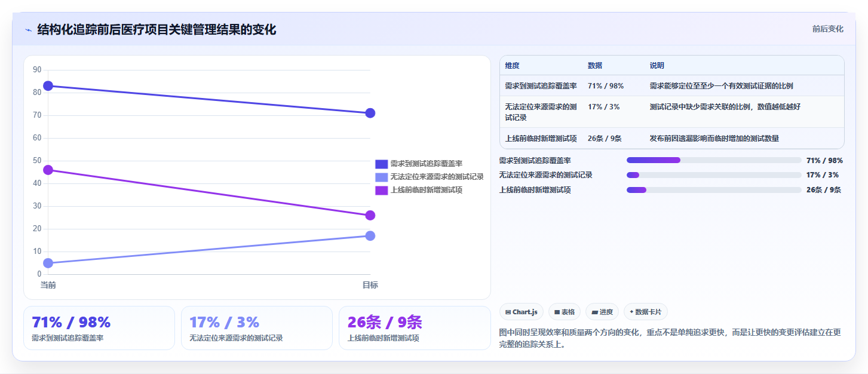Click the icon in the 进度 tag
This screenshot has width=868, height=374.
coord(595,312)
